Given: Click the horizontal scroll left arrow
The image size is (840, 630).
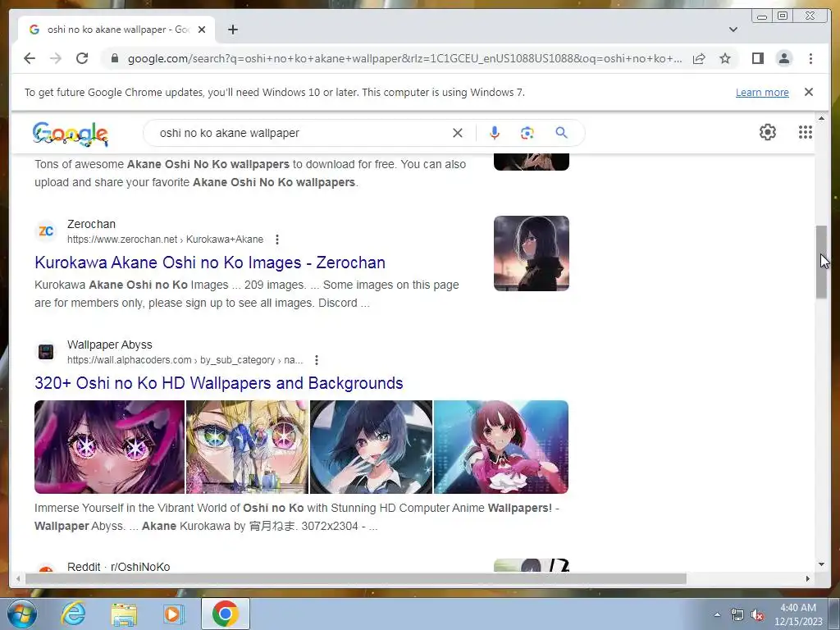Looking at the screenshot, I should 18,578.
